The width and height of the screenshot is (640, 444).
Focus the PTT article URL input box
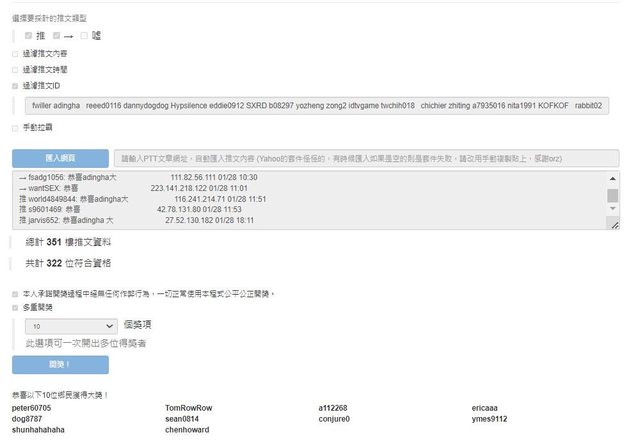365,158
